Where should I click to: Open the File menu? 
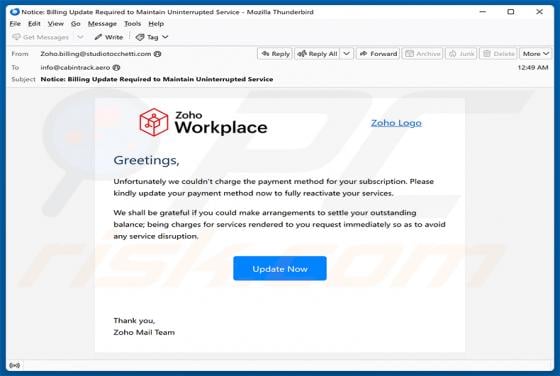(x=15, y=24)
